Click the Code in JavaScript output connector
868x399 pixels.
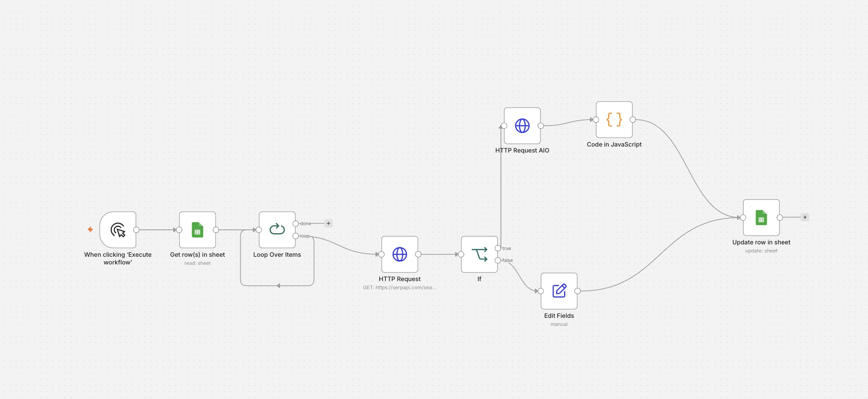(x=633, y=120)
